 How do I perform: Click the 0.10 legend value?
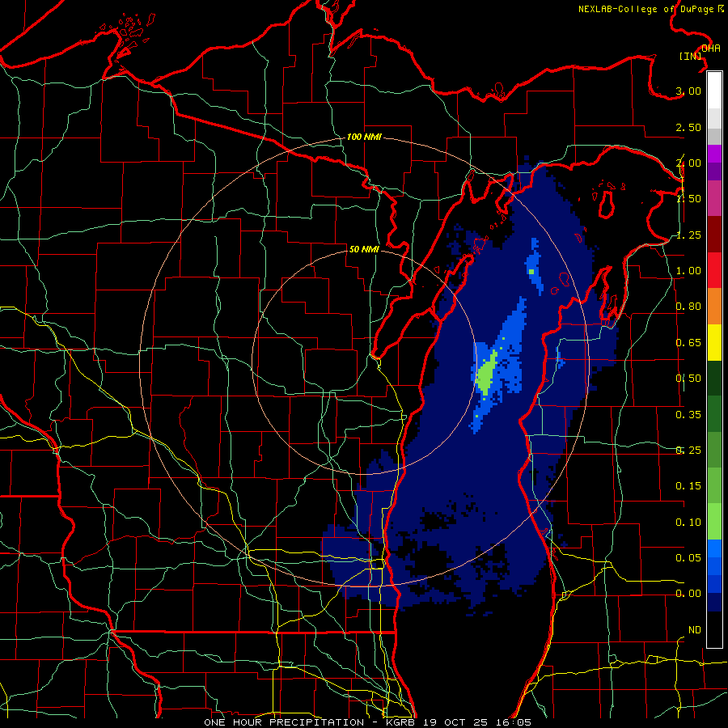[688, 523]
